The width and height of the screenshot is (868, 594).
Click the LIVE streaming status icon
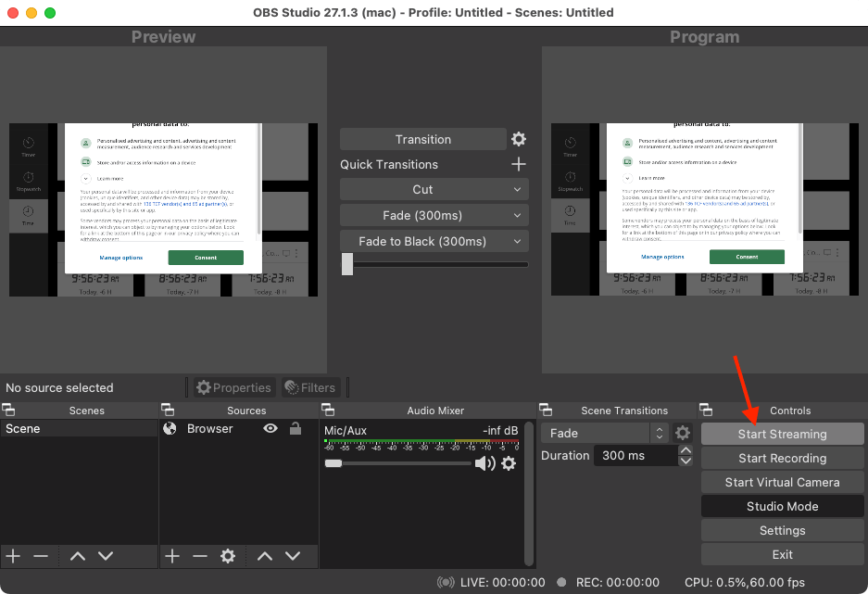[x=446, y=582]
